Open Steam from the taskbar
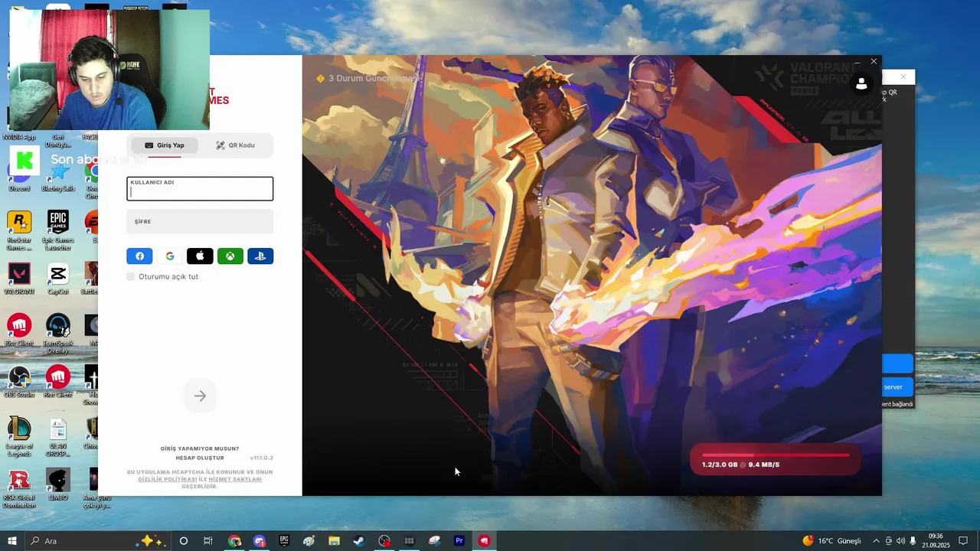 (358, 541)
